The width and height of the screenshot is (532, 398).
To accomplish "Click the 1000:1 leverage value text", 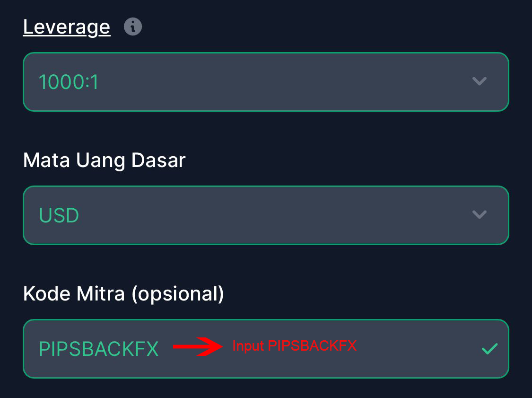I will point(69,82).
